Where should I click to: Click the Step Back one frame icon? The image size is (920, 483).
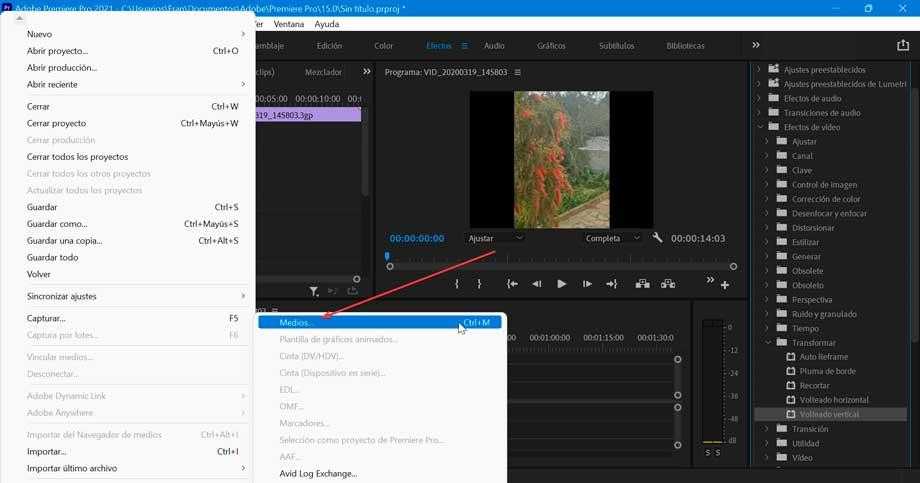pos(537,284)
